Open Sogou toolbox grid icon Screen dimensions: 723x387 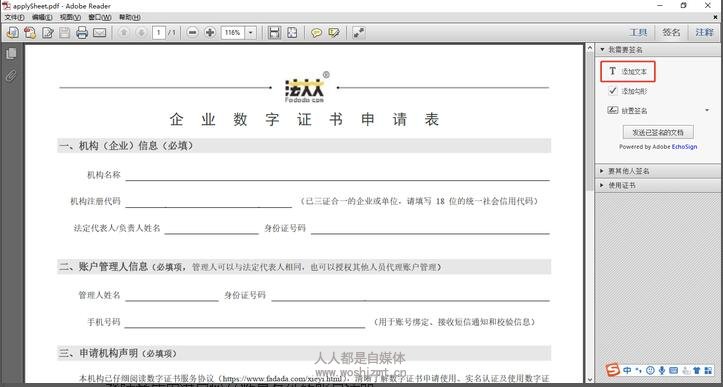tap(708, 370)
